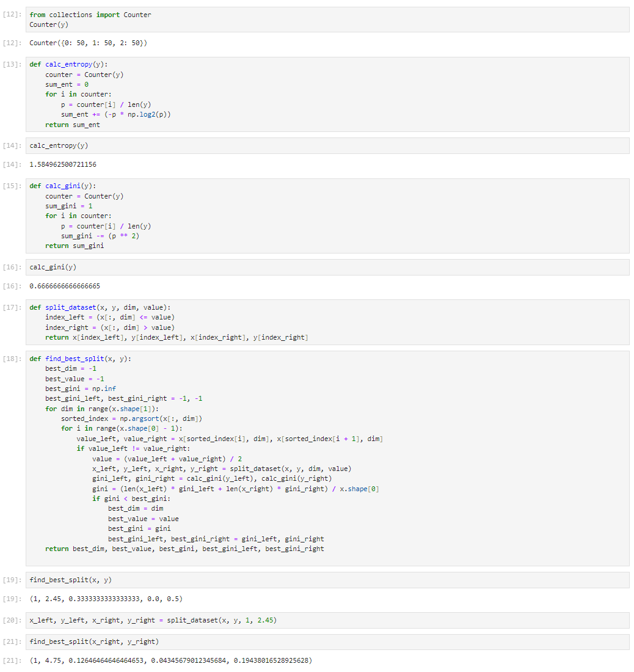Click inside the find_best_split definition cell
The image size is (634, 672).
click(327, 459)
